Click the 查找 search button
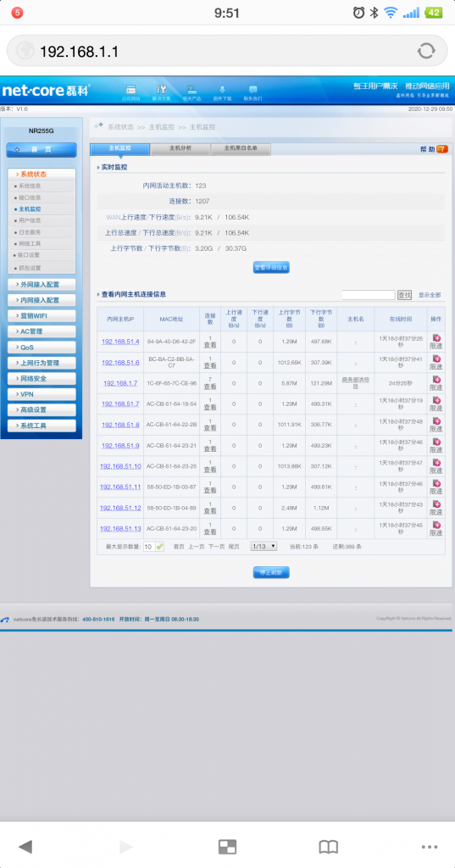The image size is (455, 868). [405, 295]
